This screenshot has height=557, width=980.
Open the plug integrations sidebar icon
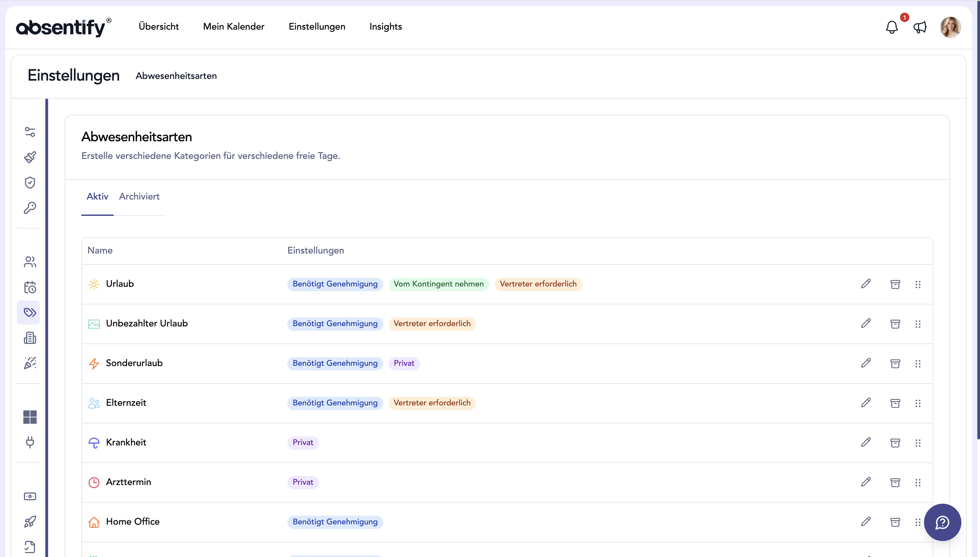[x=30, y=442]
